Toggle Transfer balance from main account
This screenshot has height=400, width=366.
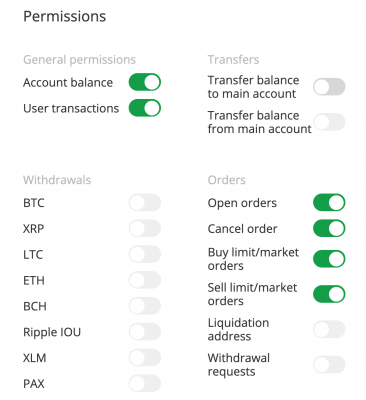329,122
